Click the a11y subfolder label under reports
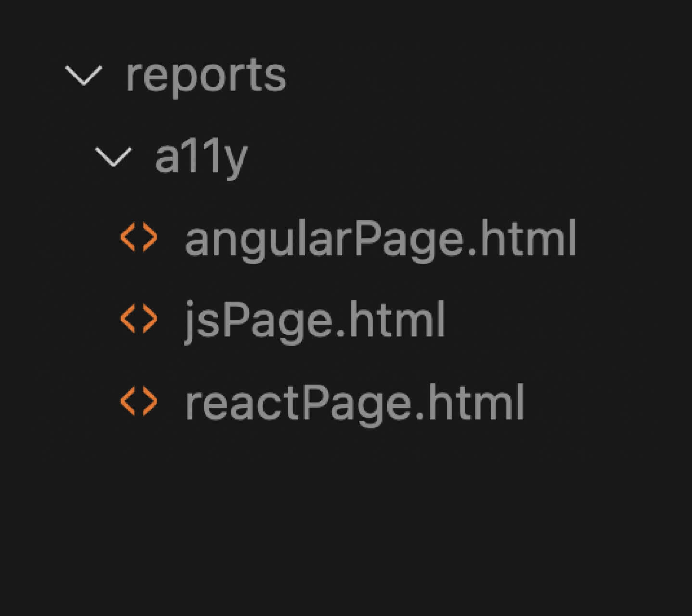This screenshot has width=692, height=616. click(x=201, y=157)
